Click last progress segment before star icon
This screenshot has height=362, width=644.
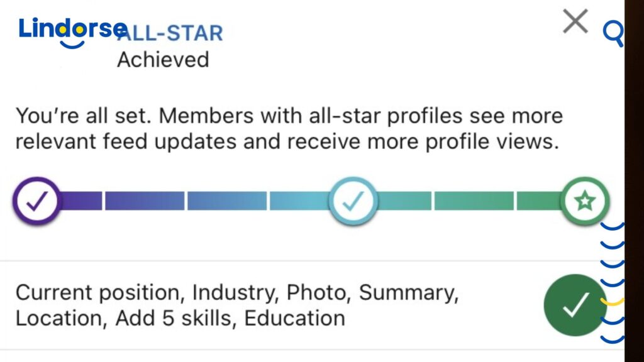point(539,201)
